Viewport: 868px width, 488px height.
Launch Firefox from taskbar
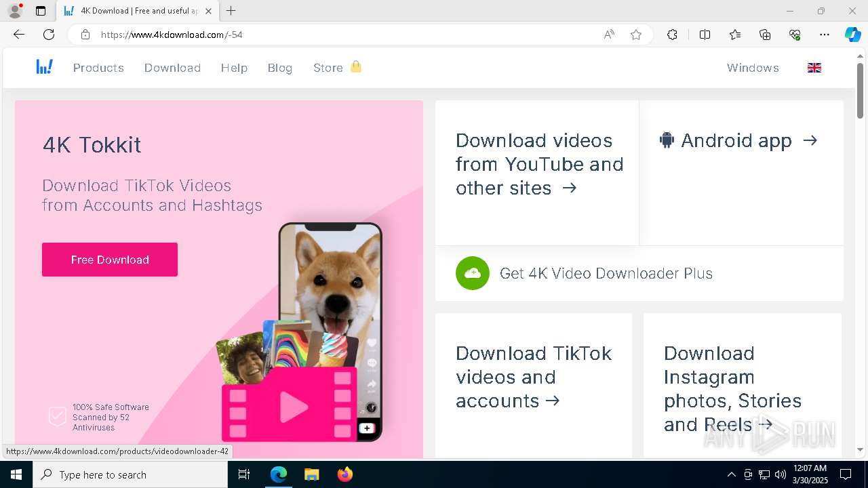pos(344,474)
